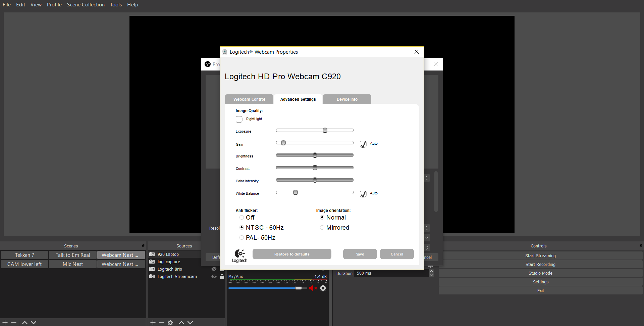
Task: Move source up with arrow in Sources panel
Action: click(181, 323)
